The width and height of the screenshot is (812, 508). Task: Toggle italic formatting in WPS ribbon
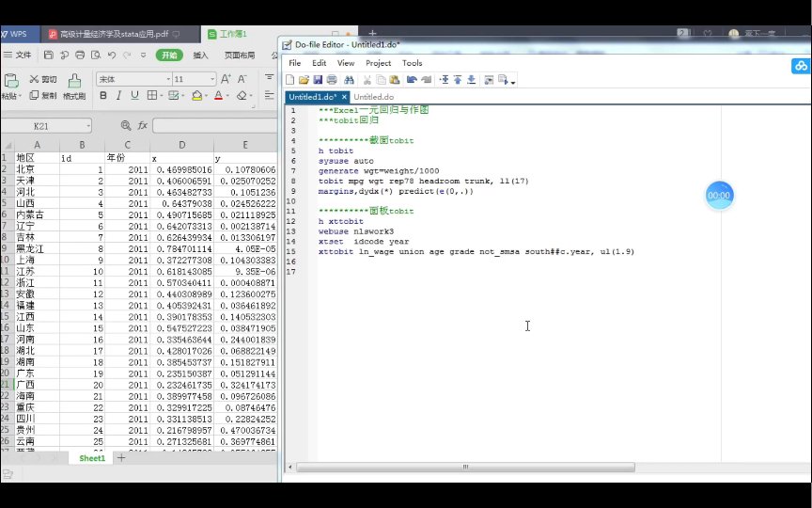pos(118,95)
